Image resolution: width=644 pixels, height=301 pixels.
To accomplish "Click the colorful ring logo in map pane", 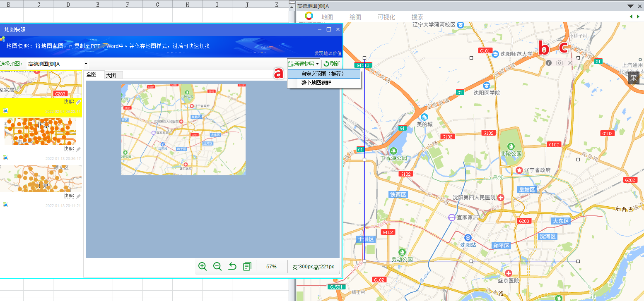I will coord(309,16).
